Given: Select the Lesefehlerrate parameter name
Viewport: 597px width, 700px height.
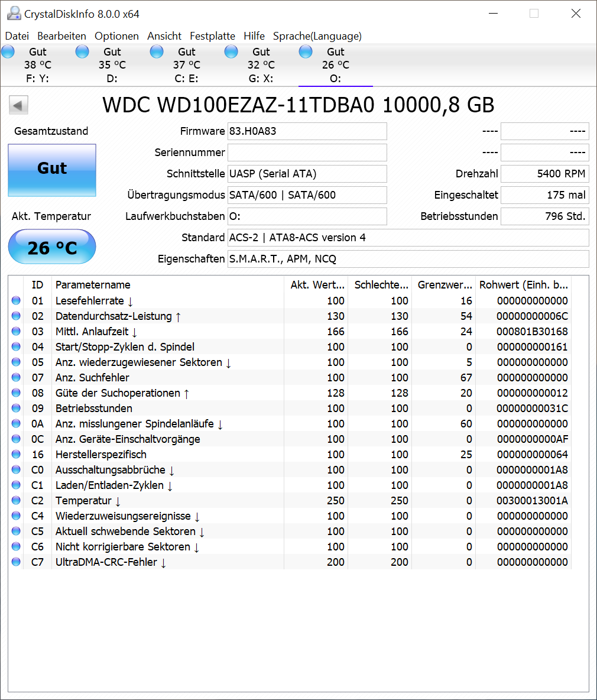Looking at the screenshot, I should 94,301.
